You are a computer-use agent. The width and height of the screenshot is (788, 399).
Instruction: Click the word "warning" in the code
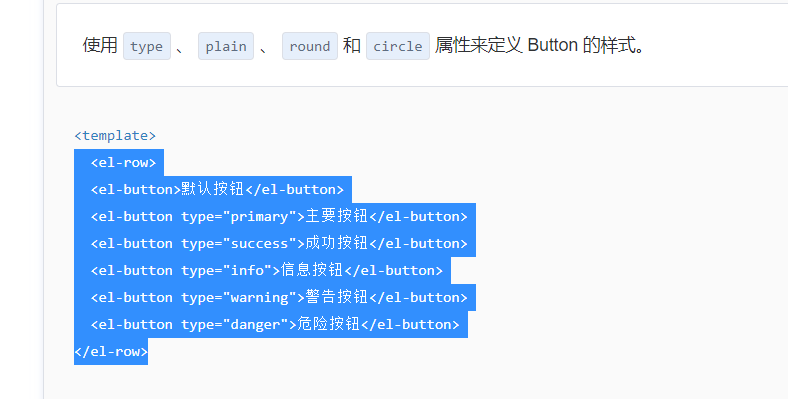point(259,297)
